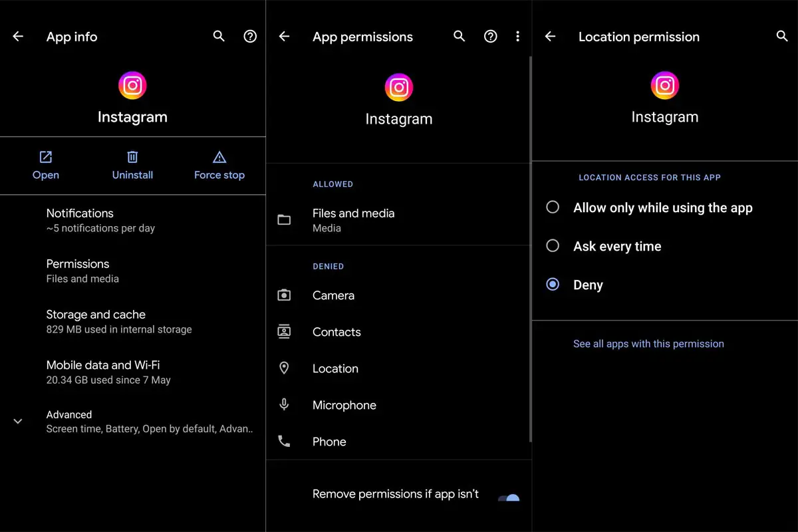Tap the Open app icon
The image size is (798, 532).
pos(46,157)
